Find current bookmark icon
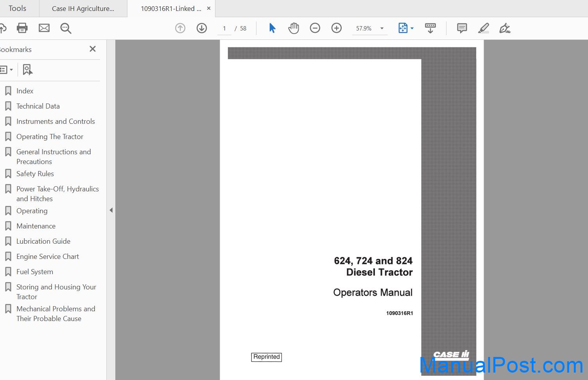Viewport: 588px width, 380px height. pos(27,70)
